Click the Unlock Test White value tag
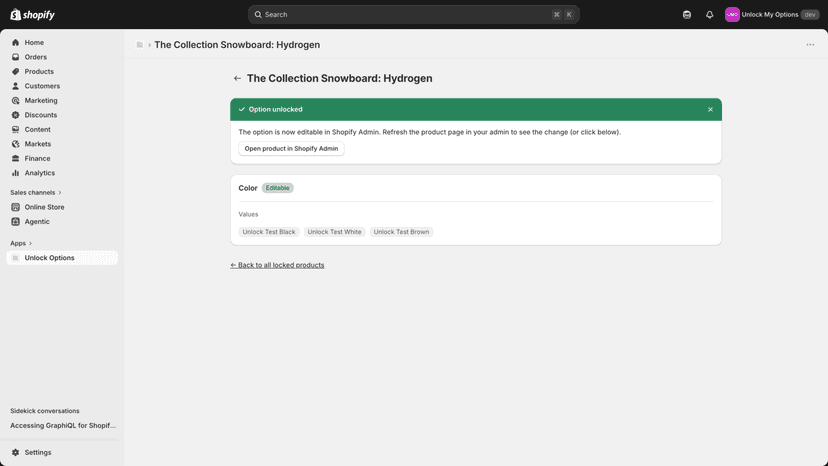828x466 pixels. [334, 232]
